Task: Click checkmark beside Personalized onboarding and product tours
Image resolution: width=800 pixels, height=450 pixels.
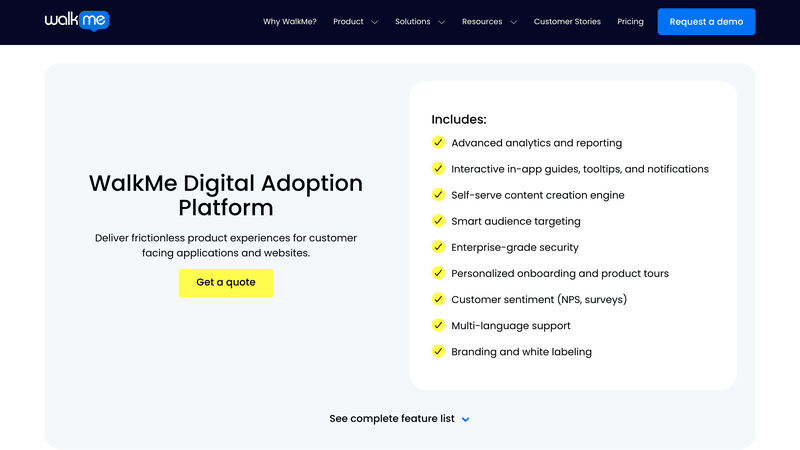Action: pyautogui.click(x=438, y=273)
